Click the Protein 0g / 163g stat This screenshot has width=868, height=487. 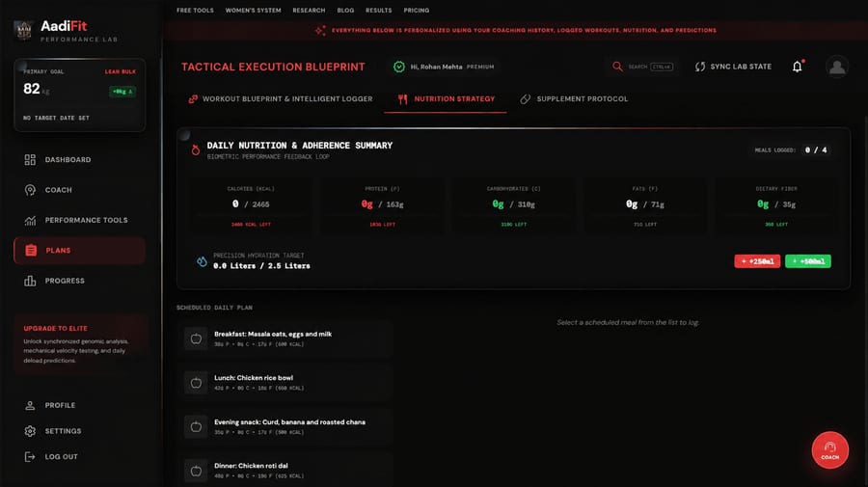382,205
